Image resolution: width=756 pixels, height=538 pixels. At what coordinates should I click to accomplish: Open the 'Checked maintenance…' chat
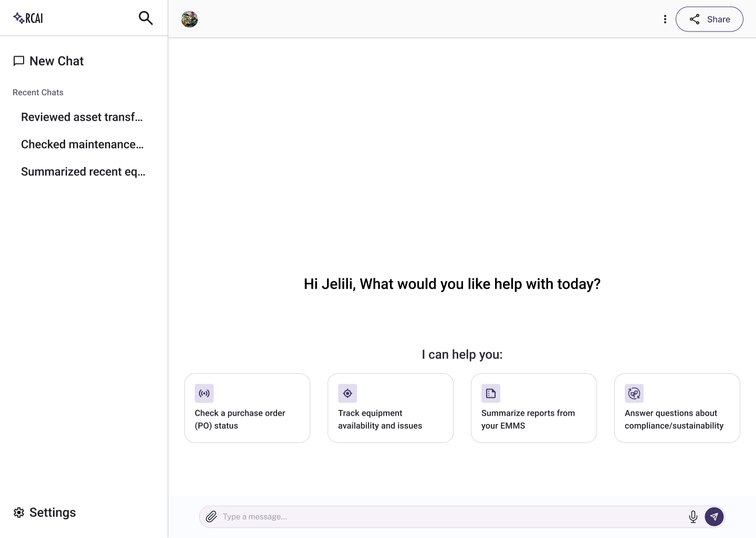click(82, 144)
